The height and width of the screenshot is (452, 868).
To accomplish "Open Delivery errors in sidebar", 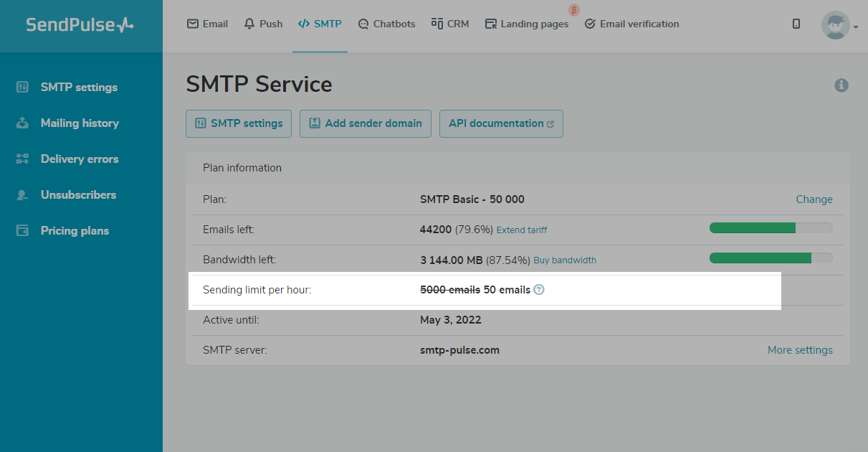I will tap(79, 159).
